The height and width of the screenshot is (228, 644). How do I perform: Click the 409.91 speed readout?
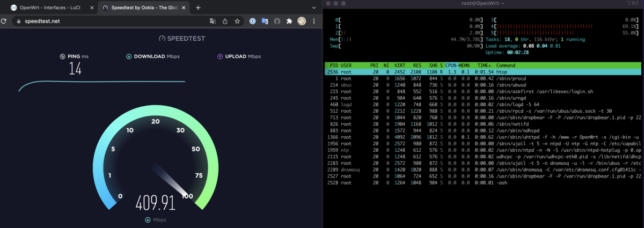coord(156,203)
